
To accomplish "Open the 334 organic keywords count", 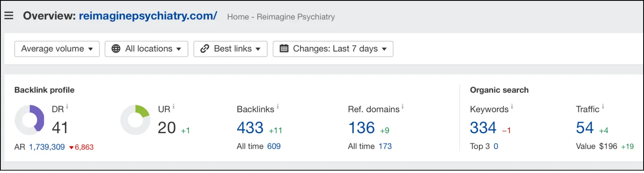I will coord(483,128).
